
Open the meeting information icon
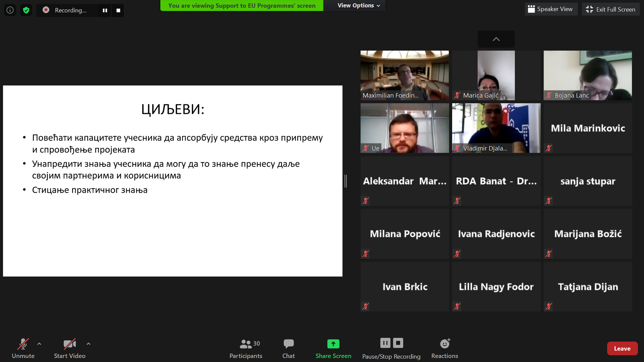(10, 10)
